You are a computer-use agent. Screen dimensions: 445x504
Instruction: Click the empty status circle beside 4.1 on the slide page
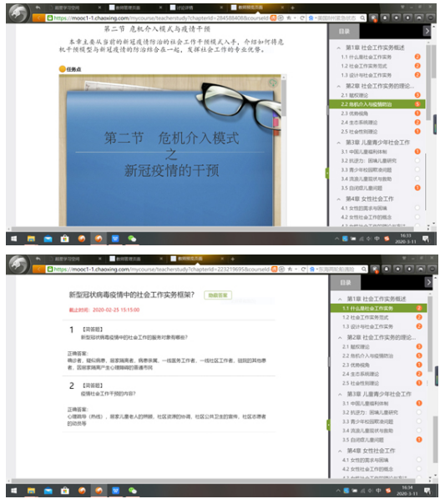point(417,208)
